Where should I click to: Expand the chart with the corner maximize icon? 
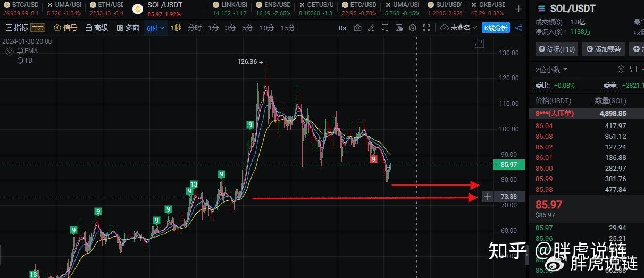(479, 43)
